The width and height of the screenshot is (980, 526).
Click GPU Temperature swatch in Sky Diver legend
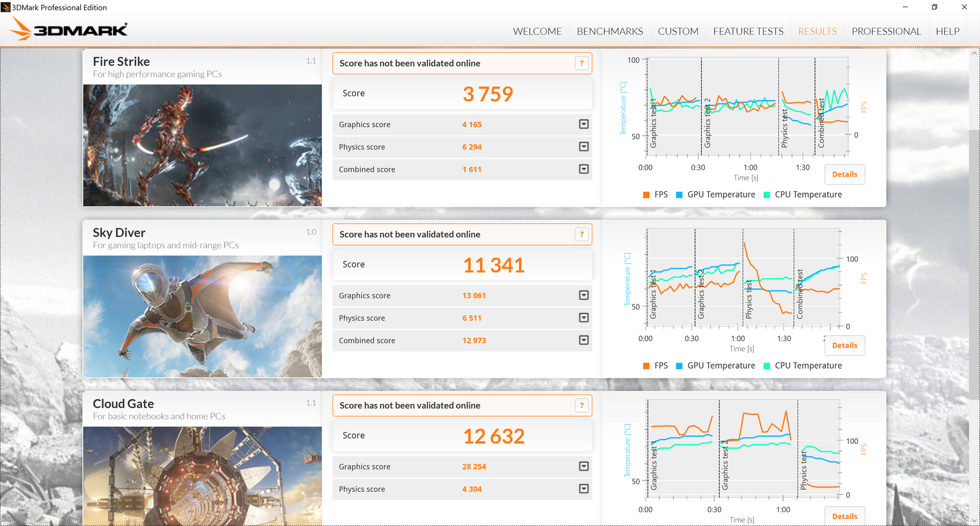(679, 366)
